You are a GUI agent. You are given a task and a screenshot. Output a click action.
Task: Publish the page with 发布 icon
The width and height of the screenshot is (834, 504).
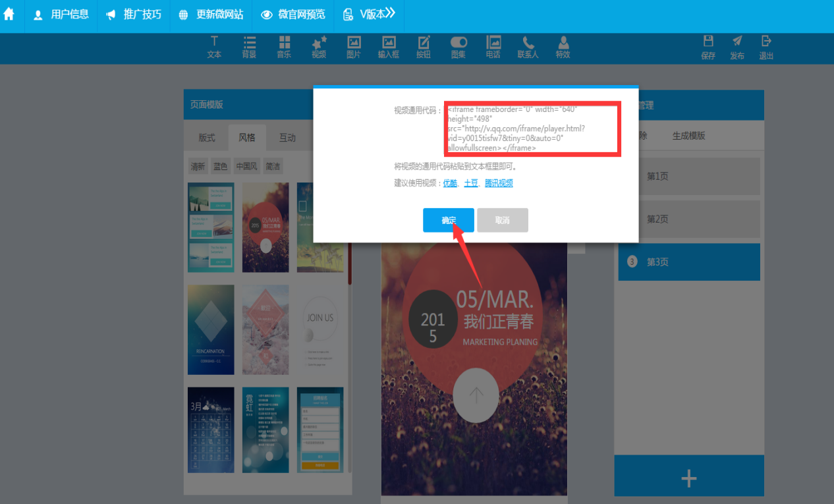tap(737, 47)
